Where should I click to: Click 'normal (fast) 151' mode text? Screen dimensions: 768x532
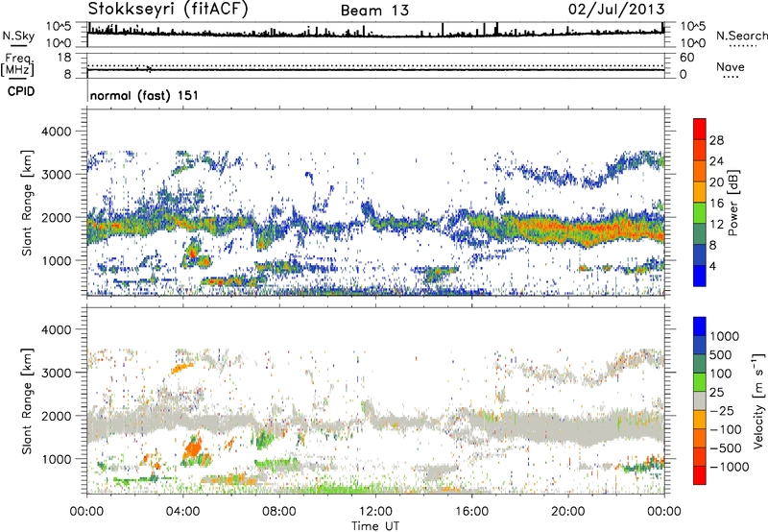[145, 95]
